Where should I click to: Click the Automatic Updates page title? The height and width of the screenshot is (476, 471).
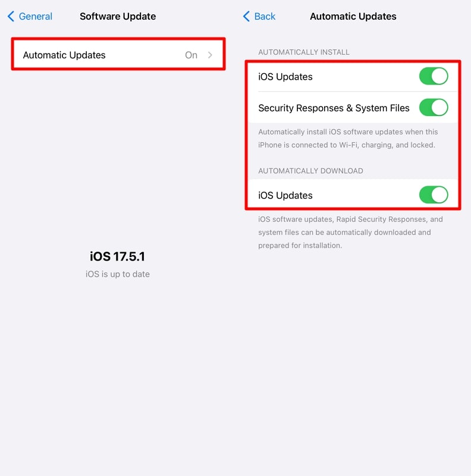pyautogui.click(x=353, y=17)
